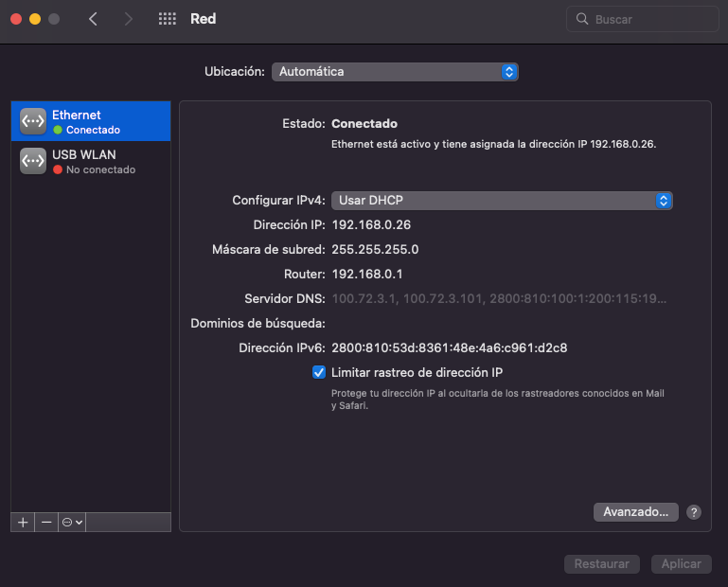Click the USB WLAN interface icon
This screenshot has width=728, height=587.
pyautogui.click(x=33, y=161)
